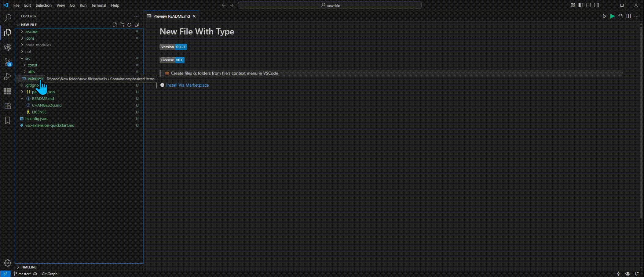Open vsc-extension-quickstart.md in explorer

coord(79,125)
